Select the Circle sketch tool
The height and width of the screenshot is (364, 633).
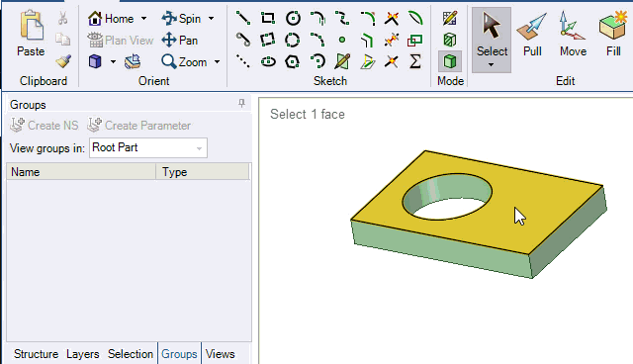click(x=293, y=18)
